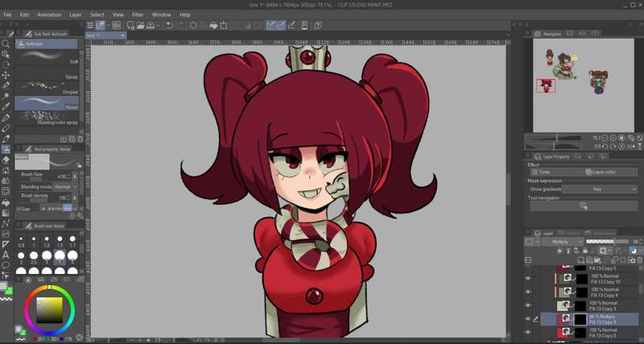Select the Droplet sub tool

click(47, 88)
